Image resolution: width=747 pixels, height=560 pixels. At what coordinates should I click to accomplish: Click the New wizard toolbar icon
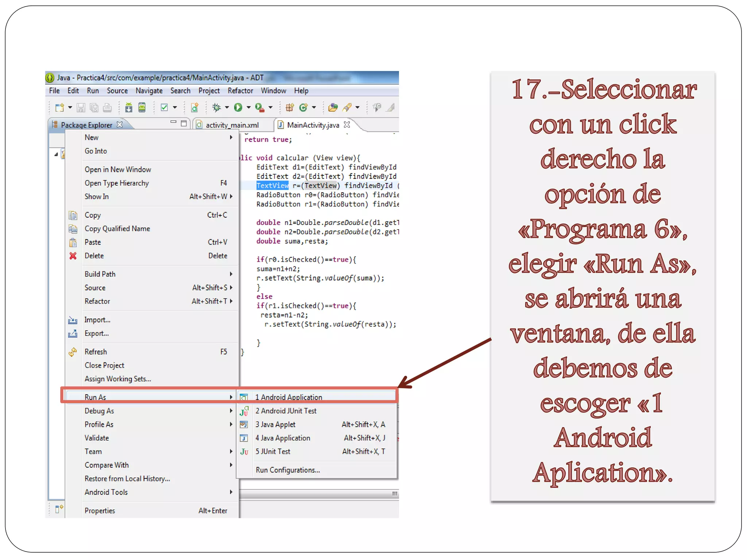tap(59, 108)
